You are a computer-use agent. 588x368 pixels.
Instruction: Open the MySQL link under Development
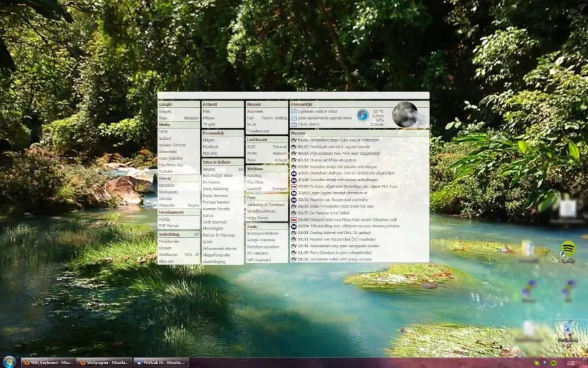(x=164, y=220)
